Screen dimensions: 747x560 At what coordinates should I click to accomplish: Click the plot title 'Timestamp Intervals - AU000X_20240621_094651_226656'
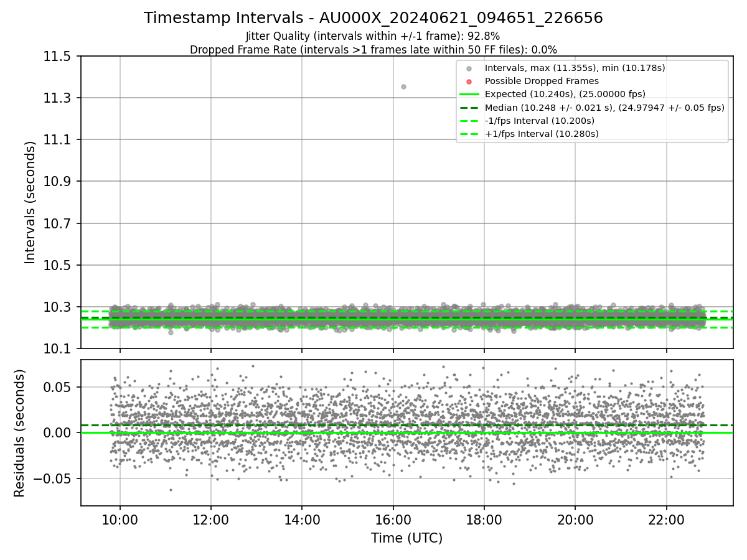click(x=374, y=18)
